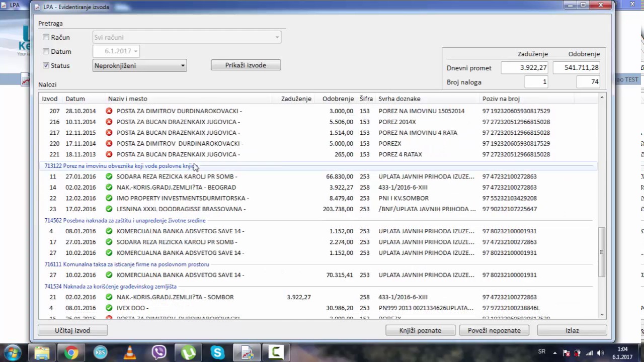This screenshot has height=362, width=644.
Task: Click the list scrollbar up arrow
Action: click(602, 98)
